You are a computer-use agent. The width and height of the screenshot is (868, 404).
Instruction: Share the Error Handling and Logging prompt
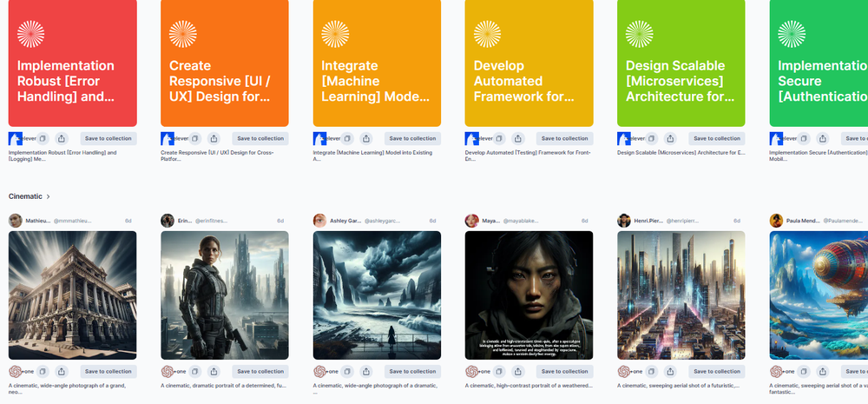point(62,138)
